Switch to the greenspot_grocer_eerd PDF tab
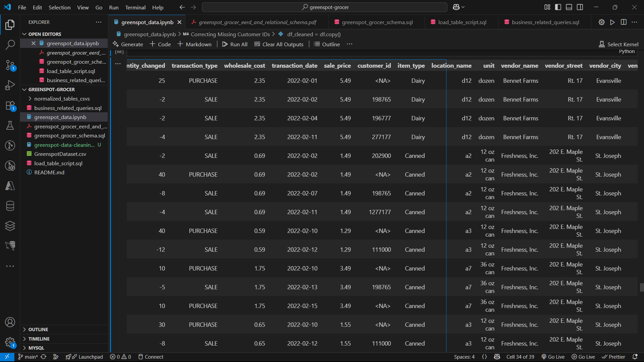Image resolution: width=644 pixels, height=362 pixels. point(257,22)
